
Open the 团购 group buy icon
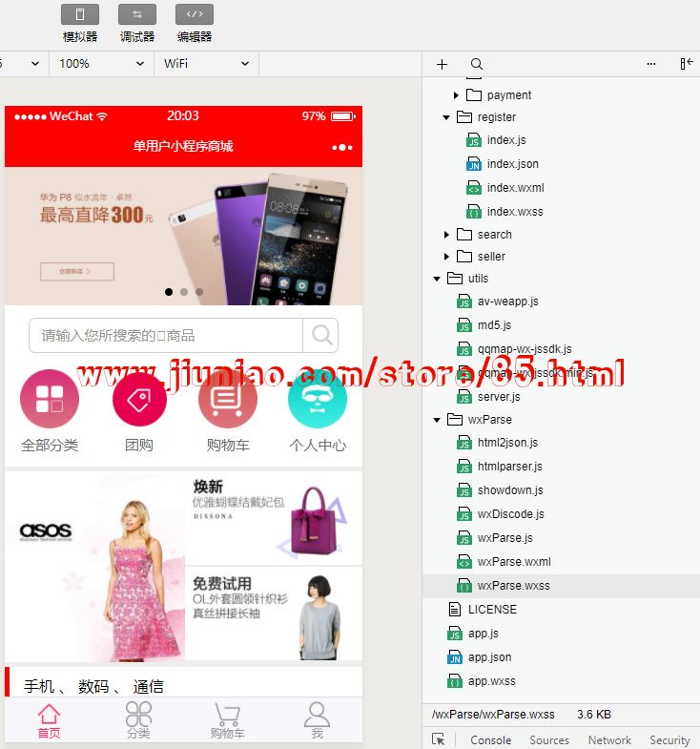139,400
